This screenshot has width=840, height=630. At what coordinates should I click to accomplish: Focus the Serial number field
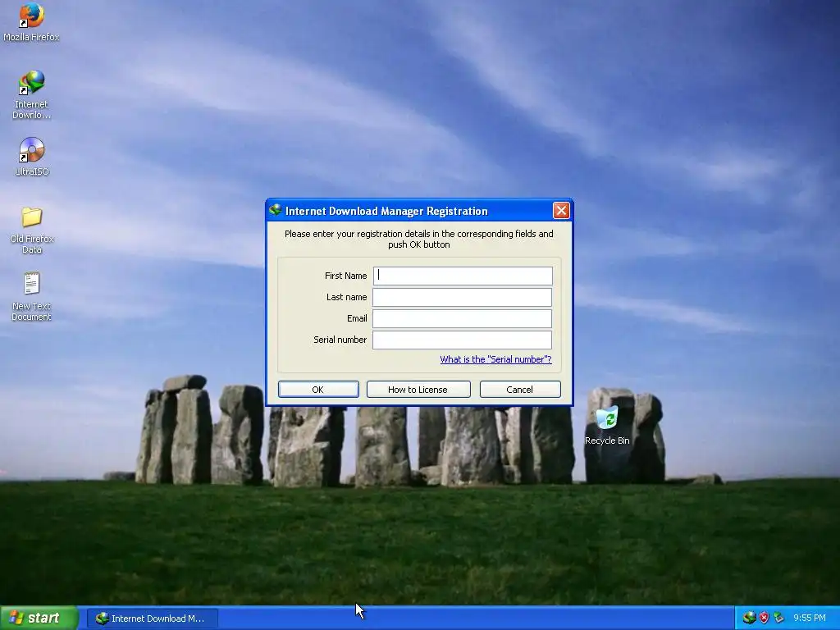pos(463,340)
